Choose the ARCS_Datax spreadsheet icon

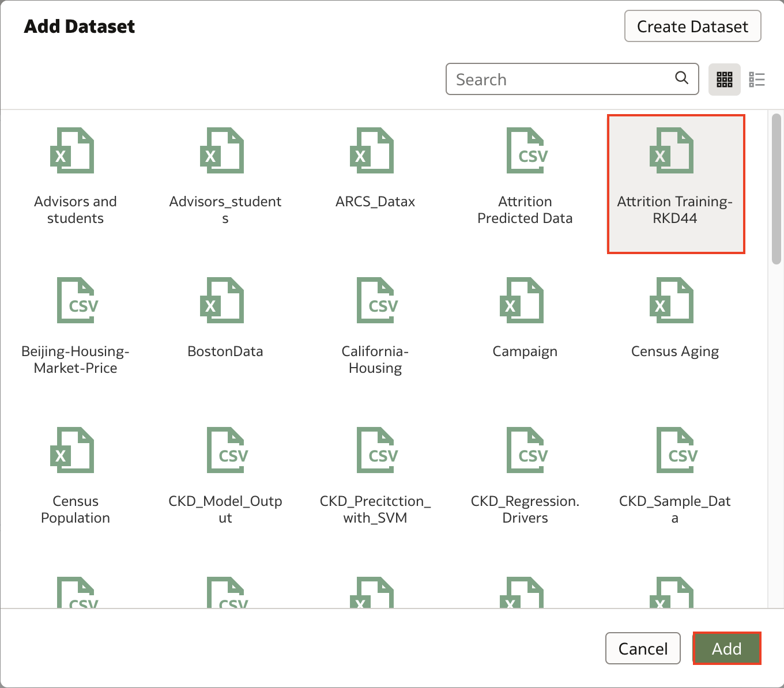coord(372,151)
